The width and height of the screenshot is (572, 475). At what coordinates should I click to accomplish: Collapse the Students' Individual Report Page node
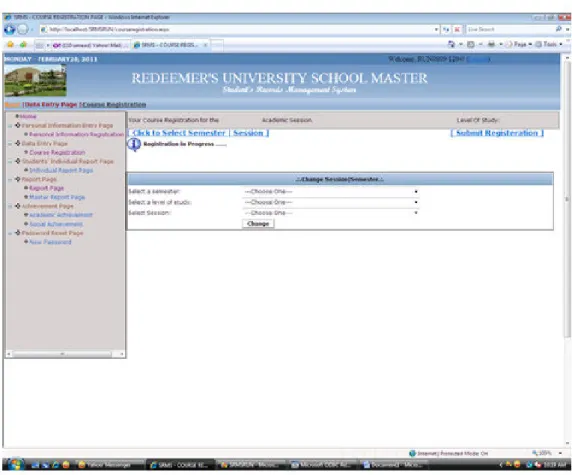pyautogui.click(x=10, y=162)
